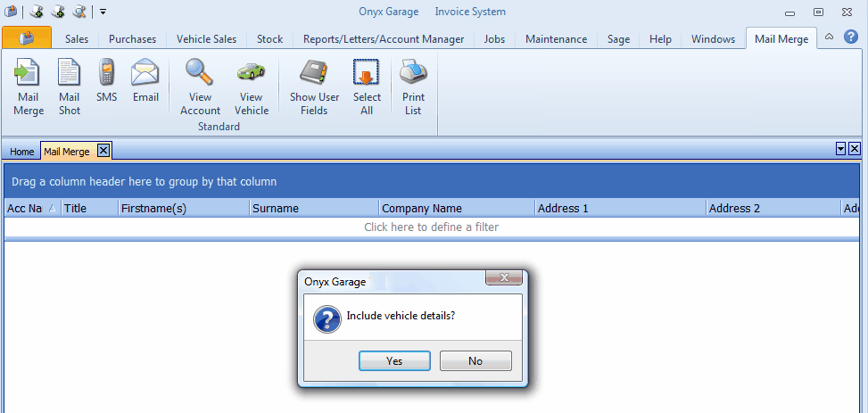Sort by the Title column header
Viewport: 868px width, 413px height.
pyautogui.click(x=89, y=208)
